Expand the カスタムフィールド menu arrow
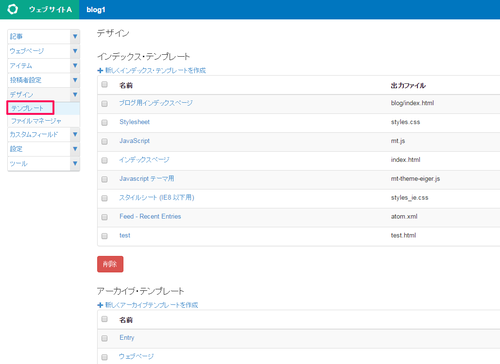The height and width of the screenshot is (364, 500). [75, 134]
